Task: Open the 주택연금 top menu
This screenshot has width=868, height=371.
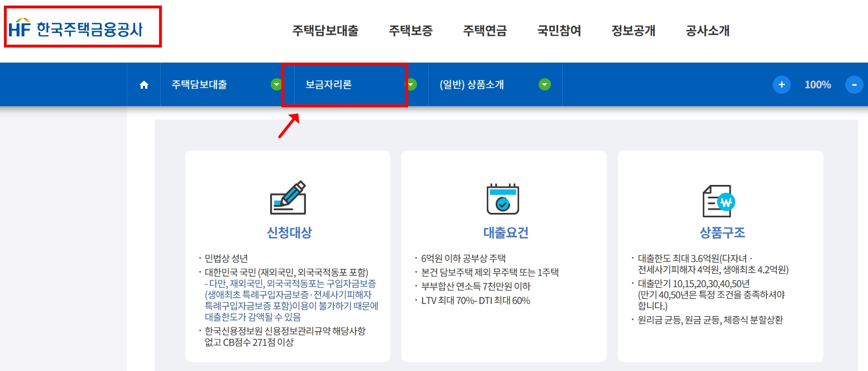Action: point(485,31)
